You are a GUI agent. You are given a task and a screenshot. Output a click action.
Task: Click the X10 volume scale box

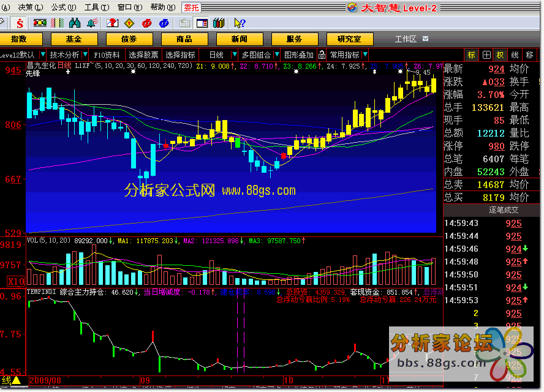[x=16, y=281]
